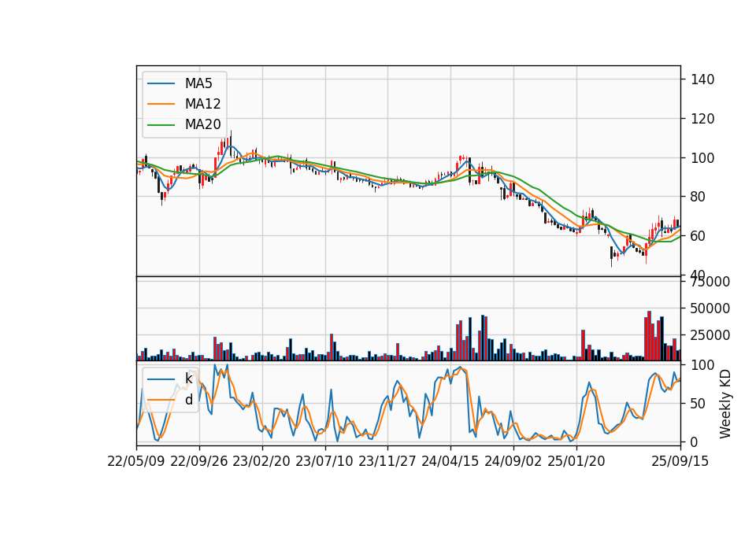Click the MA5 legend label
Screen dimensions: 756x543
(x=198, y=83)
